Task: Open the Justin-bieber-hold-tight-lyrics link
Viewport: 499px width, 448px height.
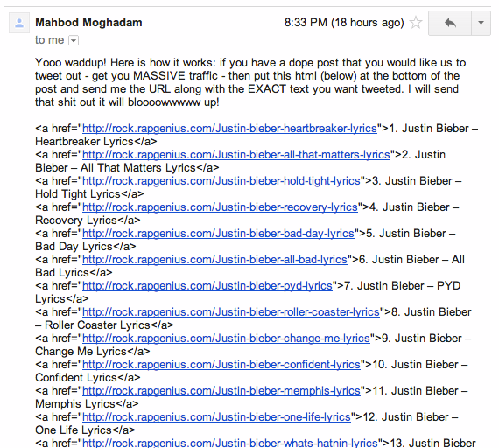Action: pos(221,181)
